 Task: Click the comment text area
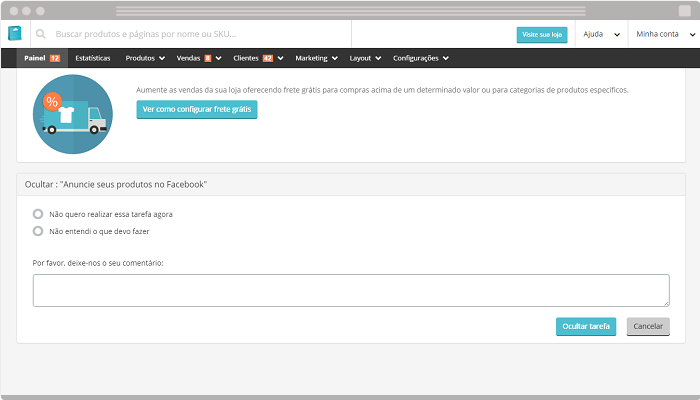(x=351, y=291)
